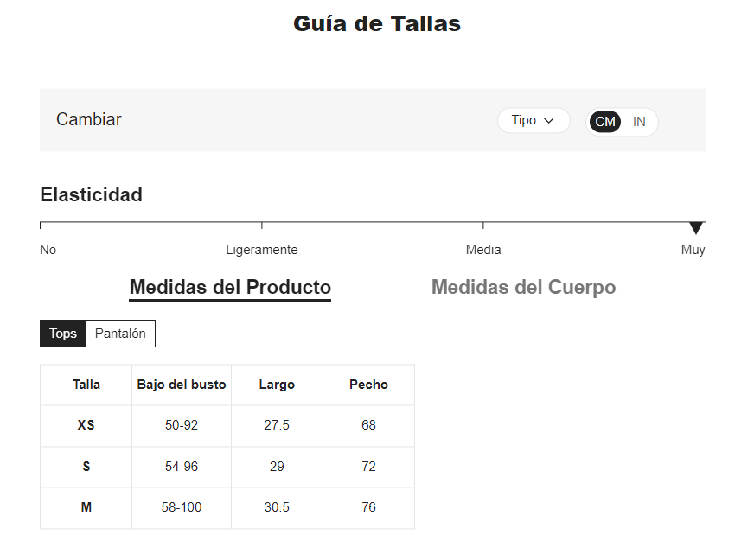This screenshot has height=560, width=754.
Task: Click the M size row label
Action: [x=86, y=507]
